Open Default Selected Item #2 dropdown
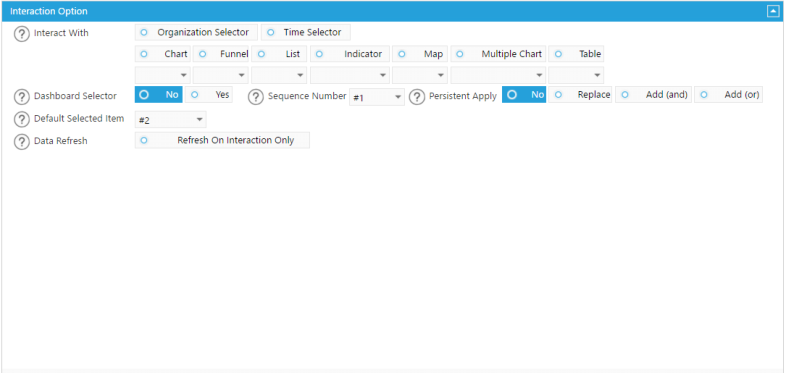This screenshot has width=786, height=373. click(x=170, y=119)
